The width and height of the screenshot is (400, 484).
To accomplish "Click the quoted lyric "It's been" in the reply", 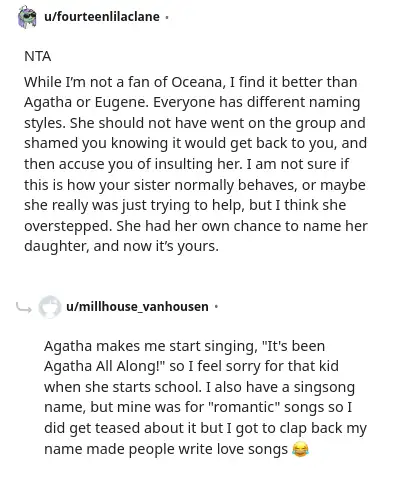I will click(291, 346).
